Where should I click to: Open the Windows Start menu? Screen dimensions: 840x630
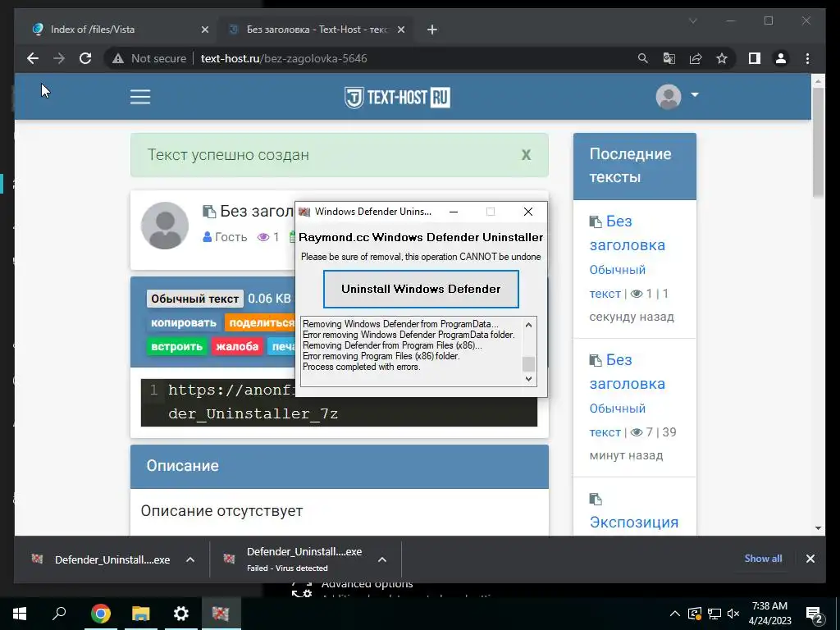pyautogui.click(x=20, y=614)
